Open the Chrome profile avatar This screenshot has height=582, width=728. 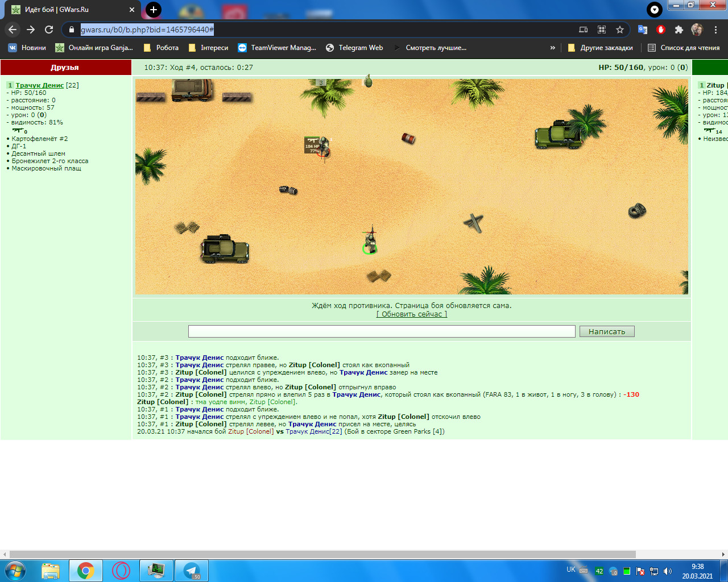[x=697, y=30]
